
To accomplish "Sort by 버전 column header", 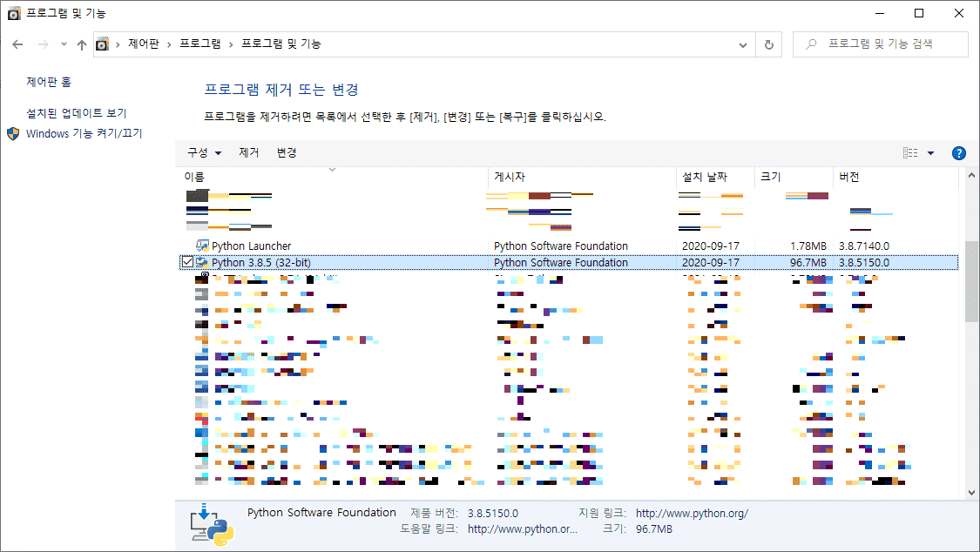I will pyautogui.click(x=895, y=178).
